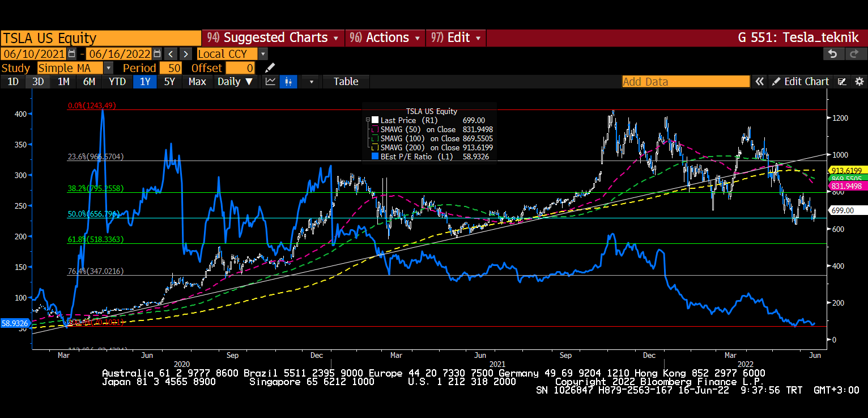Viewport: 868px width, 418px height.
Task: Open chart settings gear icon
Action: coord(859,82)
